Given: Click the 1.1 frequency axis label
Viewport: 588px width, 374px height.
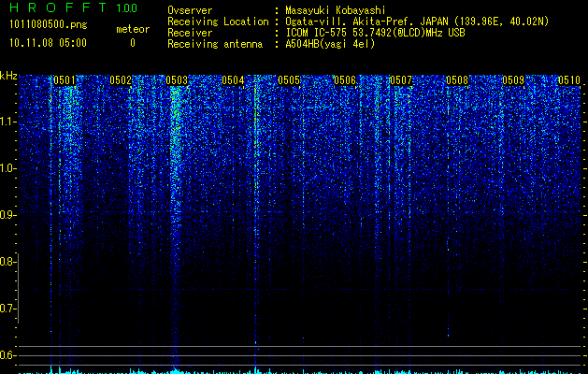Looking at the screenshot, I should (7, 122).
